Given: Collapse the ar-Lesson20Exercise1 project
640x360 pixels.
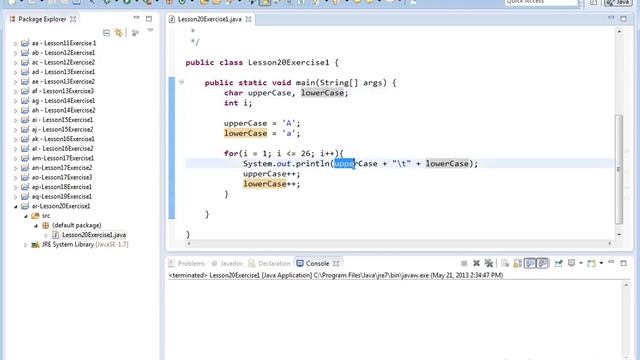Looking at the screenshot, I should tap(16, 207).
